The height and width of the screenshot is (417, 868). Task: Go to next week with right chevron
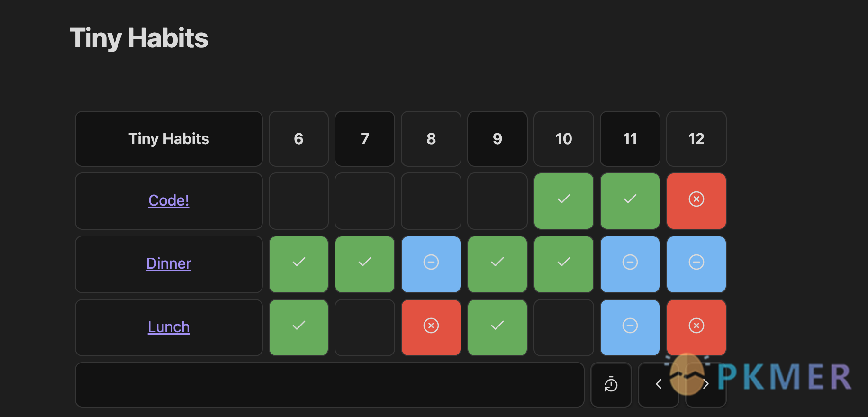tap(706, 384)
